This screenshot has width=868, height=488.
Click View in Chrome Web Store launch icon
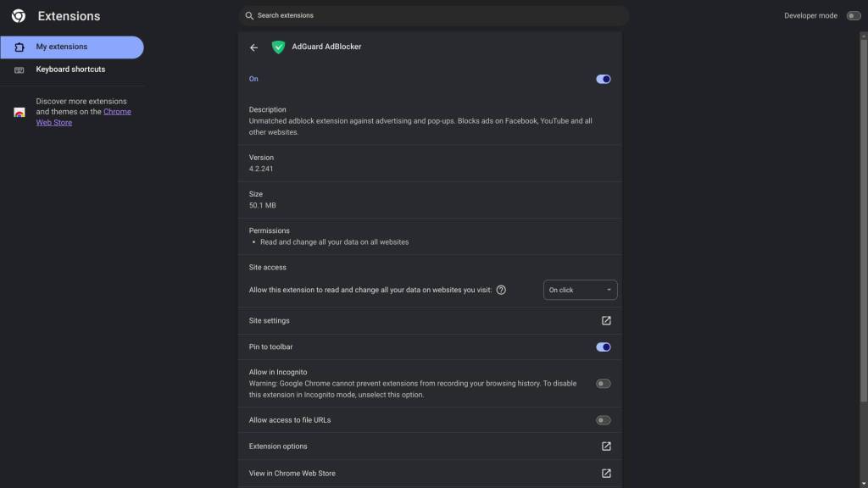(606, 474)
